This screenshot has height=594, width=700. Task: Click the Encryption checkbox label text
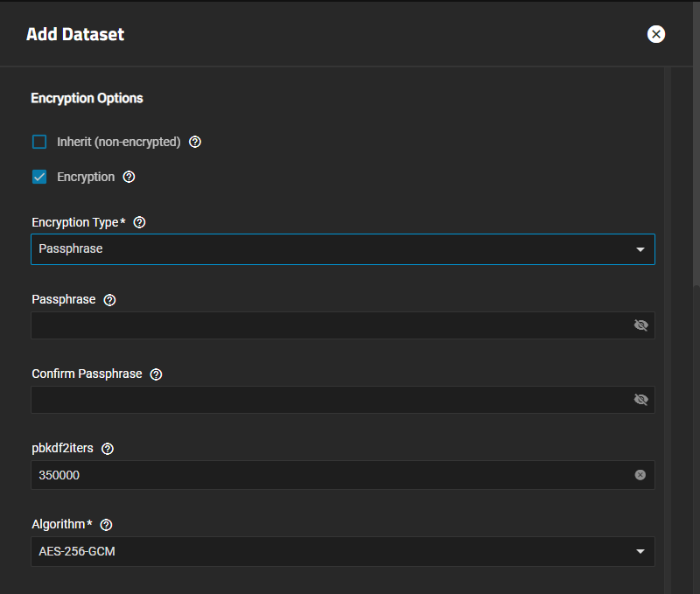tap(86, 177)
